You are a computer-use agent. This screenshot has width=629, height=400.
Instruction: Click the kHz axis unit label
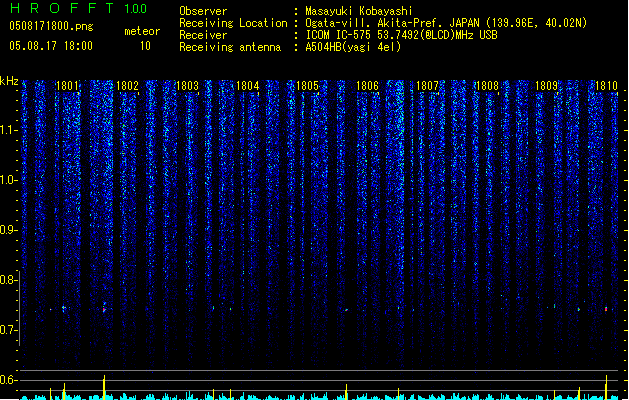(9, 81)
